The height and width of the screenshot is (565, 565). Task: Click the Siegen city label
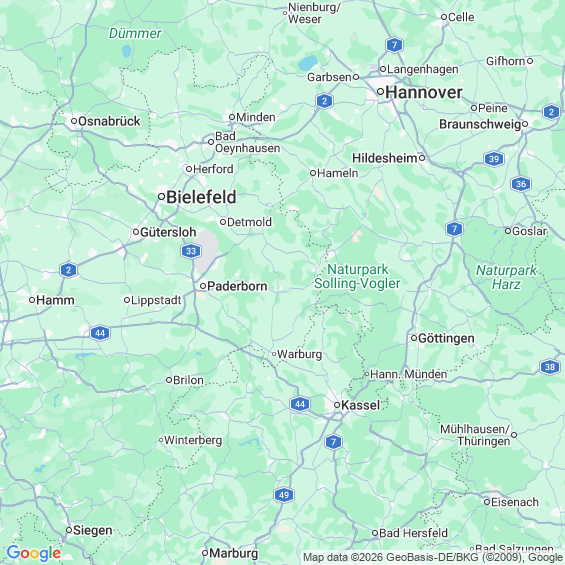point(93,530)
